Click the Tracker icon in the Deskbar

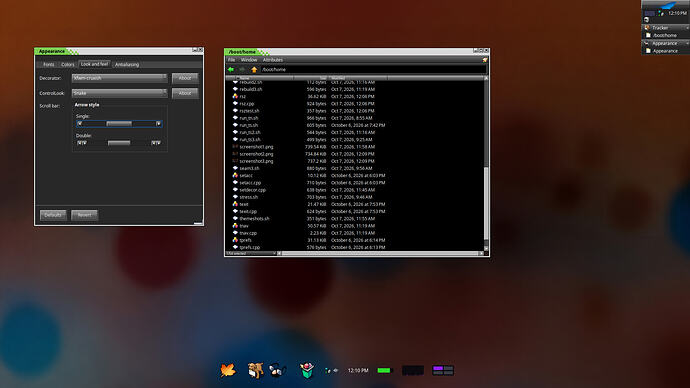point(647,28)
